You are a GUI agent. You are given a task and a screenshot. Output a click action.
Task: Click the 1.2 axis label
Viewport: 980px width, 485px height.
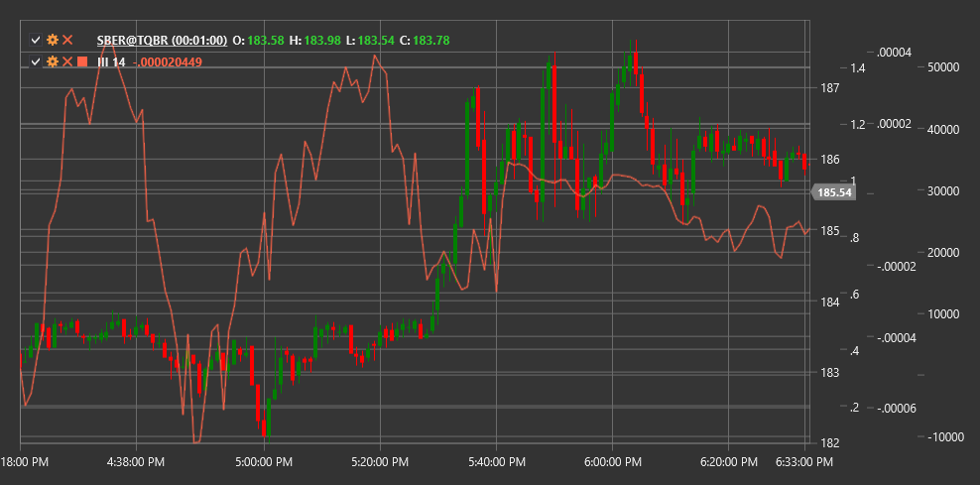click(857, 124)
